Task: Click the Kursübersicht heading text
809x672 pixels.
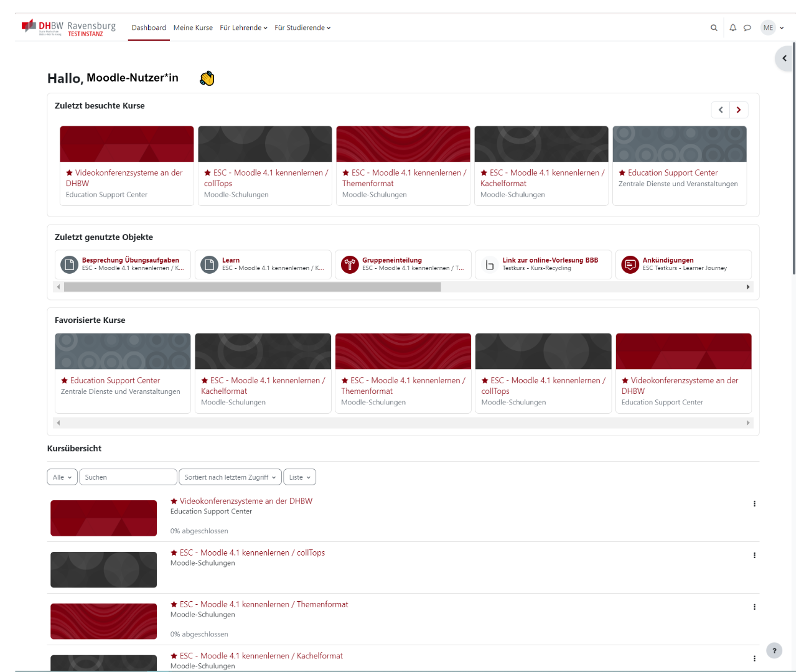Action: [x=74, y=449]
